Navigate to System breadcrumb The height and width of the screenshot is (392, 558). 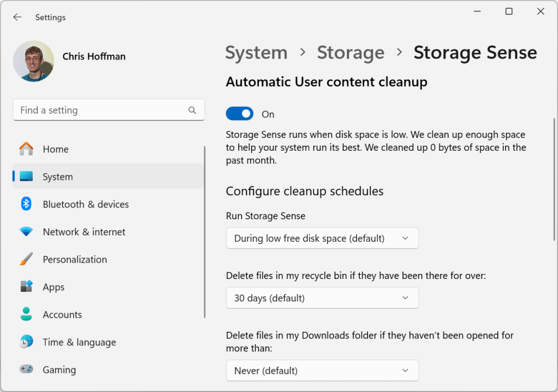pyautogui.click(x=256, y=53)
